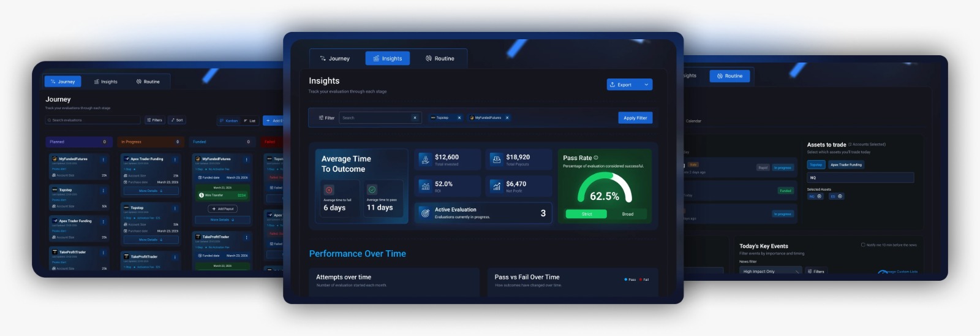
Task: Click the Filter icon in Insights
Action: click(x=321, y=118)
